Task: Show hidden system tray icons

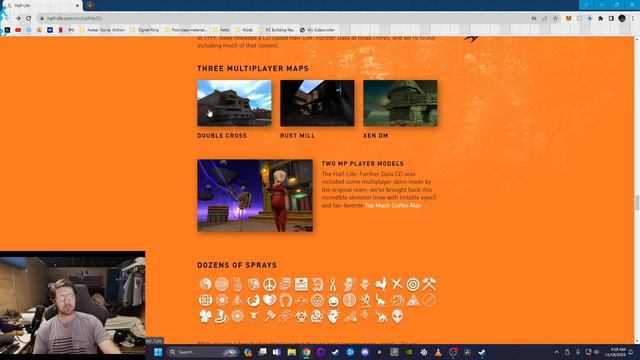Action: pyautogui.click(x=556, y=352)
